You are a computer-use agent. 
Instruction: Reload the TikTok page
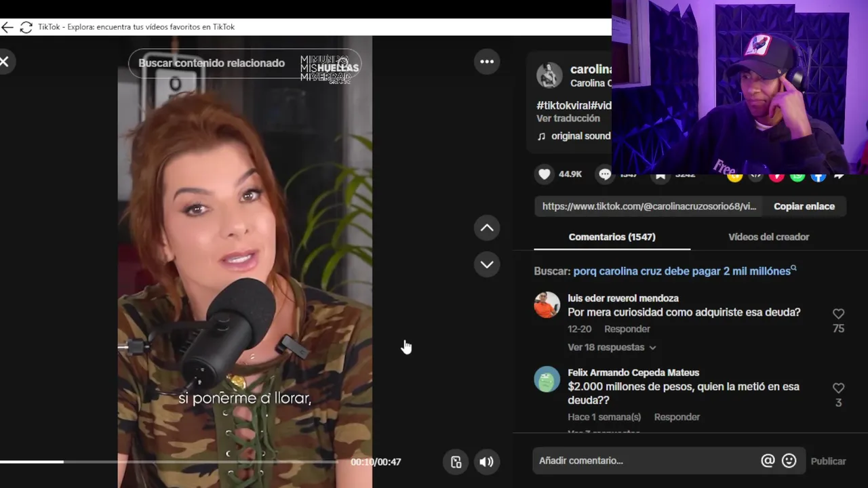tap(26, 27)
